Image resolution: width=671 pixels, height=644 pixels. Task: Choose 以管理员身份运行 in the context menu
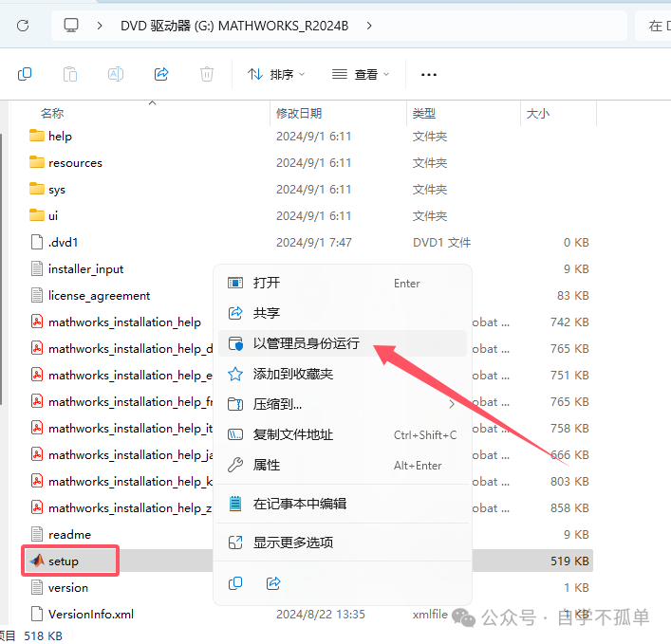[343, 343]
